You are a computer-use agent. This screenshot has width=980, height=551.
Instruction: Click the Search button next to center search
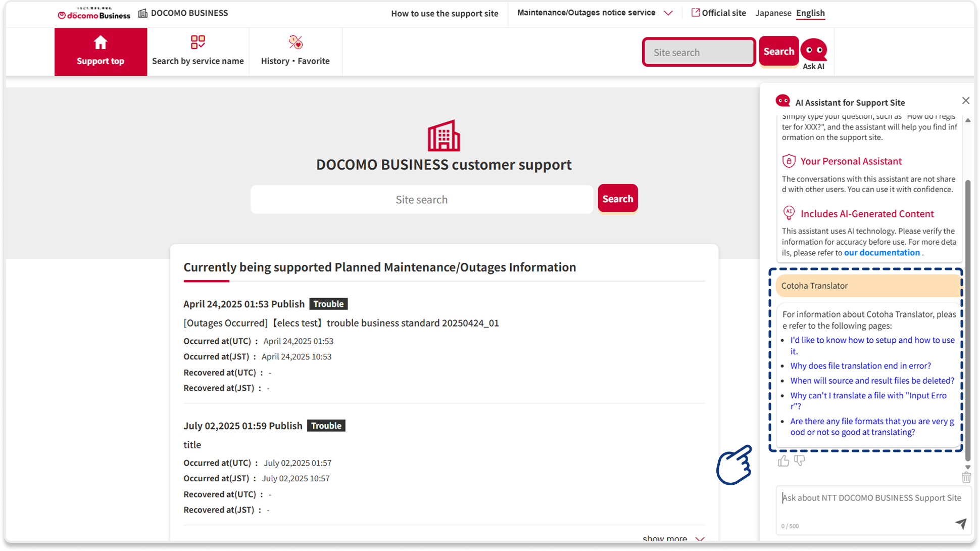[617, 199]
